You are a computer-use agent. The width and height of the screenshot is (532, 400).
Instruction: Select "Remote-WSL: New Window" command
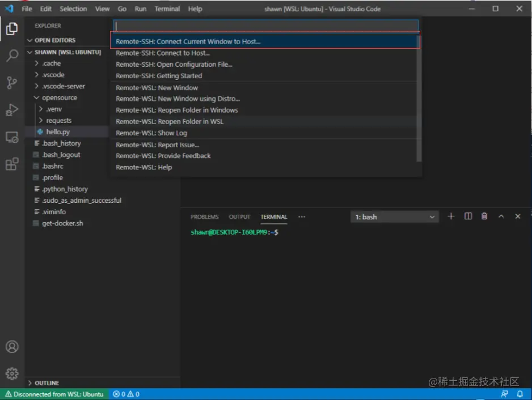point(156,87)
